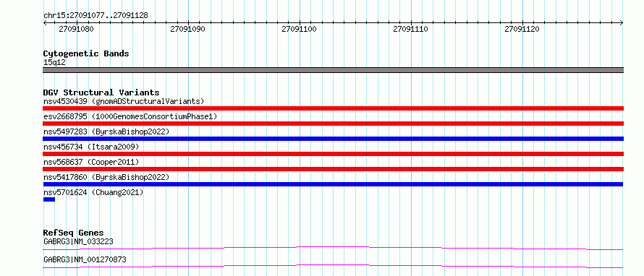Screen dimensions: 644x276
Task: Click ruler position 27091110
Action: [411, 29]
